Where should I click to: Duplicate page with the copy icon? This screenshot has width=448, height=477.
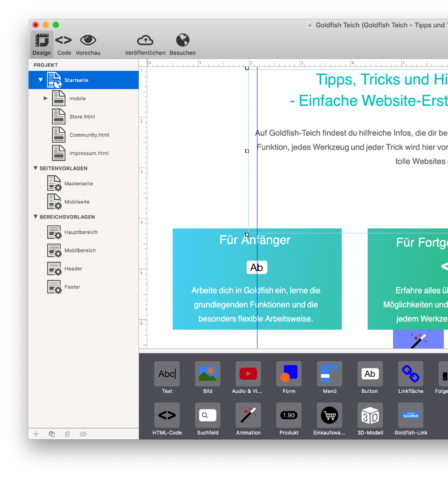coord(52,434)
